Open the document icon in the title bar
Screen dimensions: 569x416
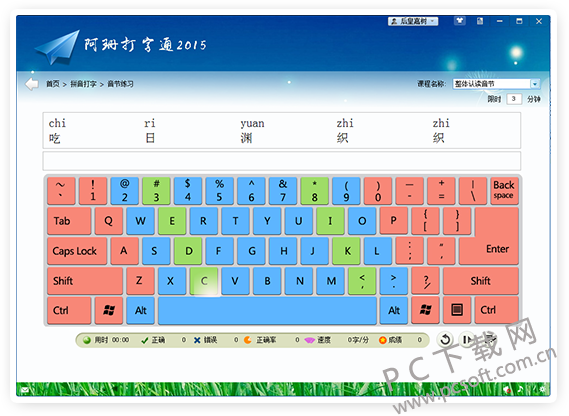480,21
